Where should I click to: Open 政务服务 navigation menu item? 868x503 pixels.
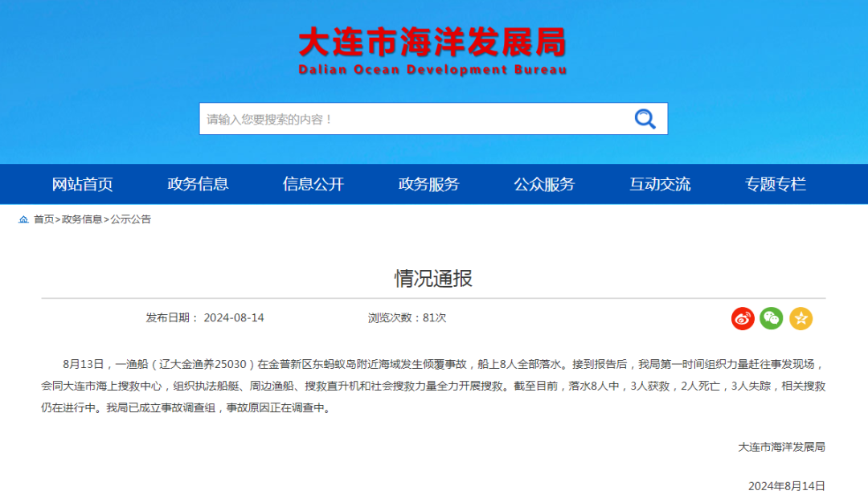429,184
